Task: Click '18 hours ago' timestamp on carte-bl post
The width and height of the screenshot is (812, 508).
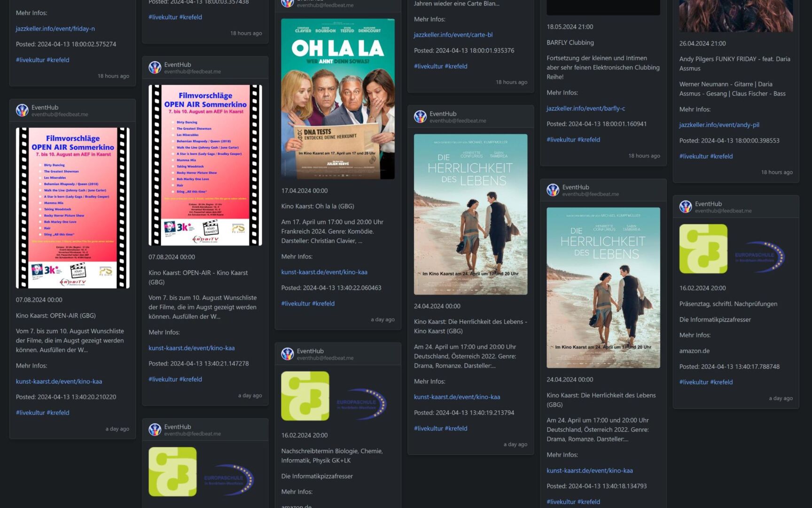Action: (x=511, y=82)
